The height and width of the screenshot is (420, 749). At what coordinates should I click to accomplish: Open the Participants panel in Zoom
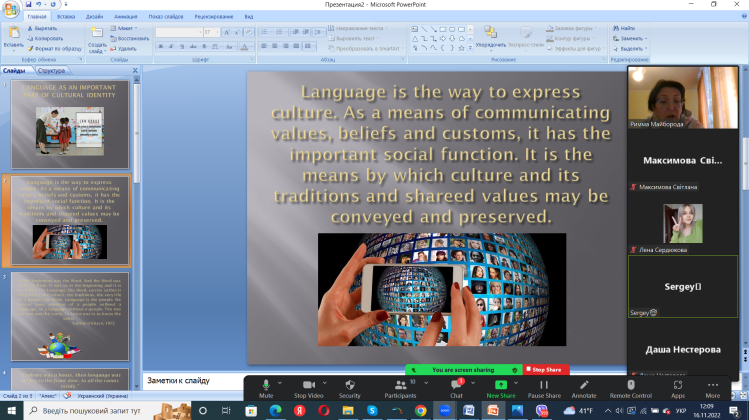click(400, 388)
